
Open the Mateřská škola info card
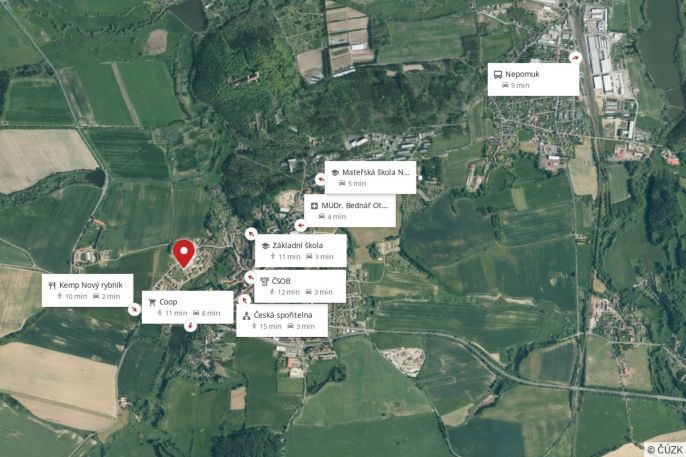tap(370, 177)
